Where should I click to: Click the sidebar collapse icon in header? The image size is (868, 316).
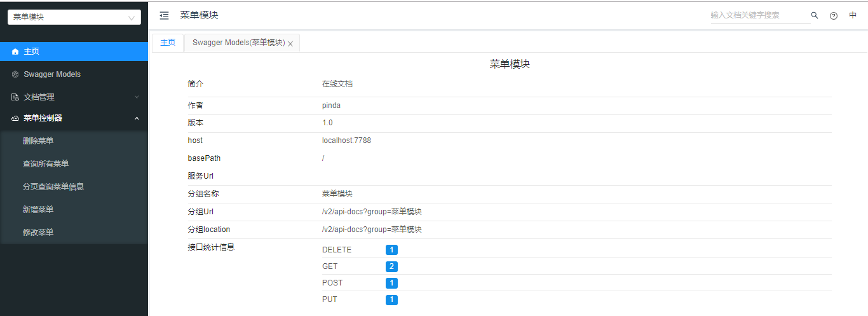(165, 15)
